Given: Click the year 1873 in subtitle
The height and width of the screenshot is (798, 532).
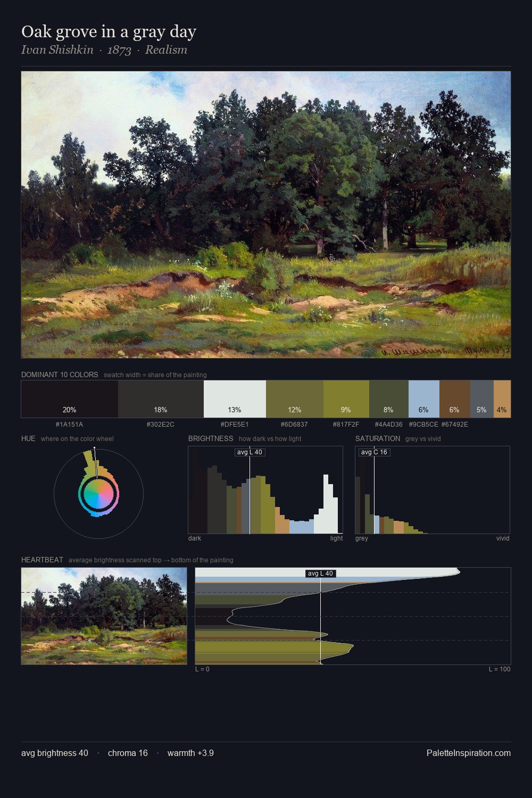Looking at the screenshot, I should (119, 50).
